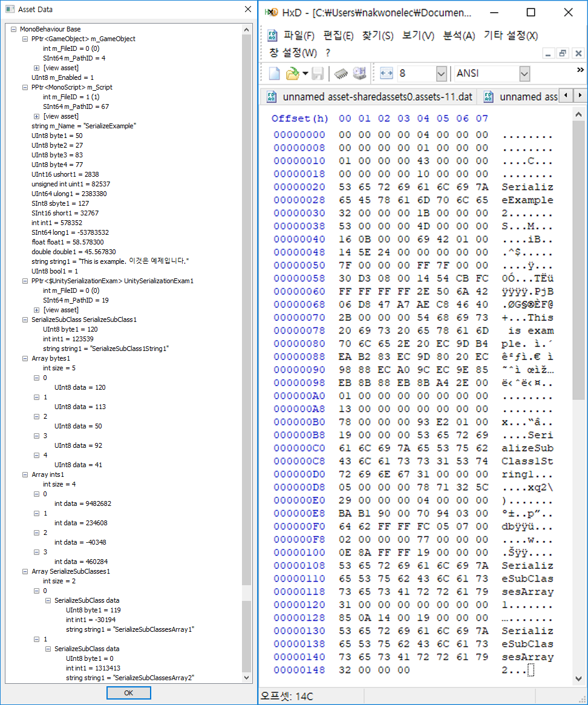
Task: Click the toolbar overflow chevron icon
Action: coord(579,70)
